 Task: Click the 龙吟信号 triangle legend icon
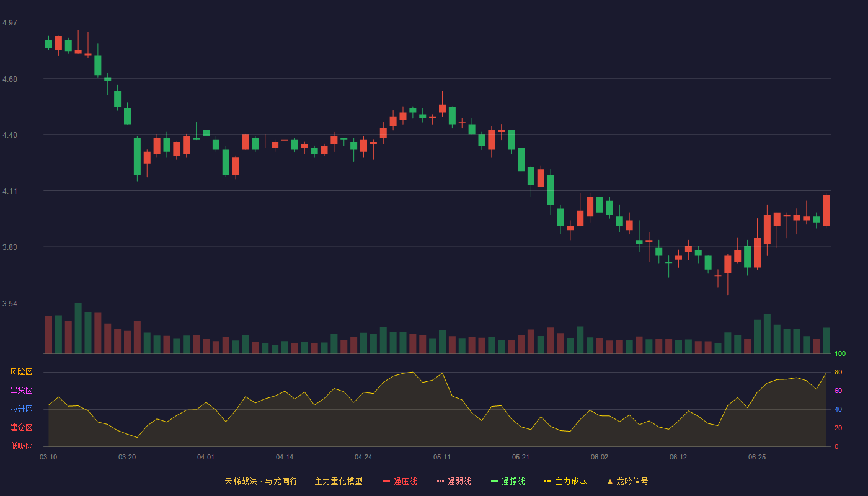tap(610, 481)
